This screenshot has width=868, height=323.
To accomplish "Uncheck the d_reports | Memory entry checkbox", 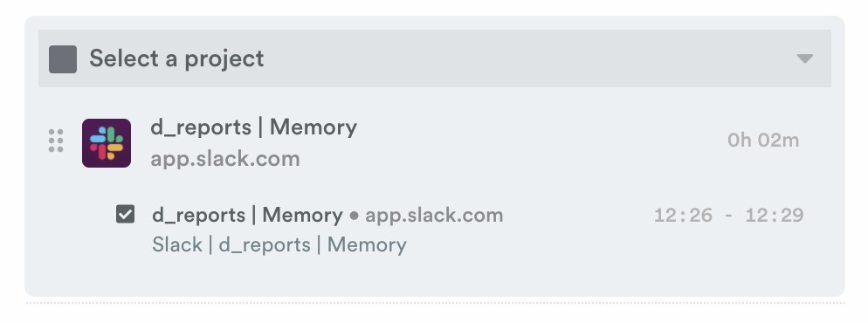I will coord(125,214).
